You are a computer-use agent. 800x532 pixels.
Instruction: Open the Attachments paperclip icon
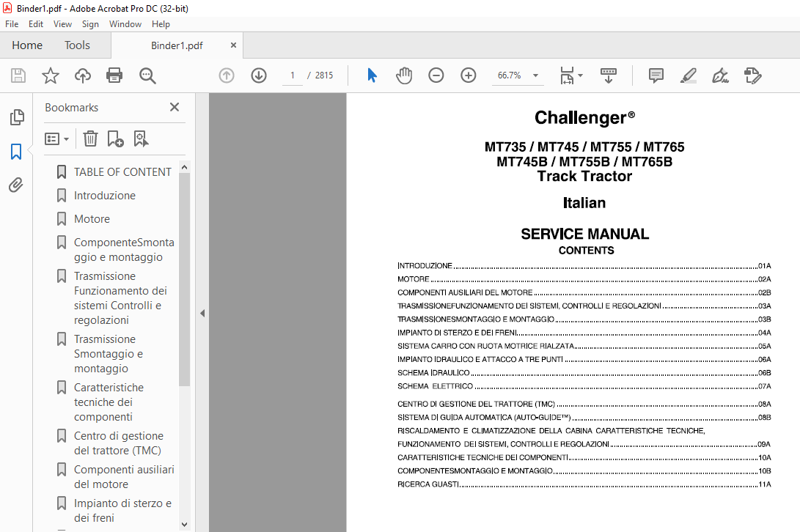pyautogui.click(x=16, y=185)
